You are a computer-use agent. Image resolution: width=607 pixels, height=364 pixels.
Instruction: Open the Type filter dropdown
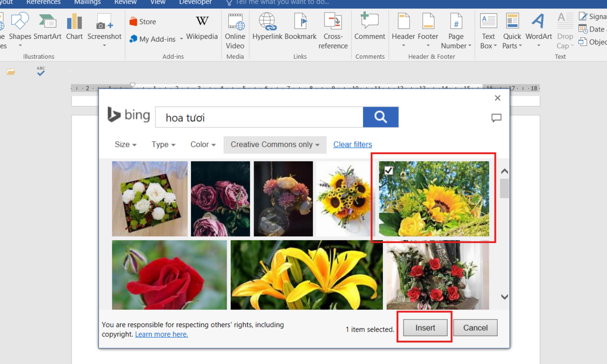pyautogui.click(x=163, y=145)
